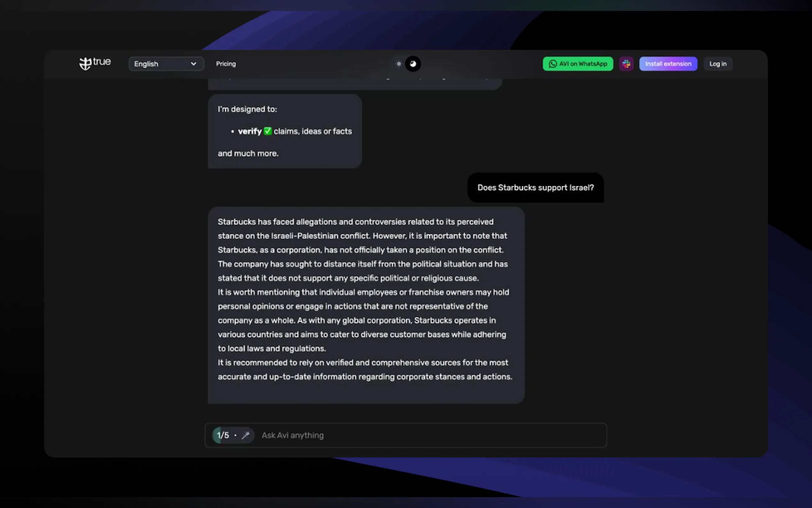Click the line 'I'm designed to:'
This screenshot has height=508, width=812.
pos(247,109)
